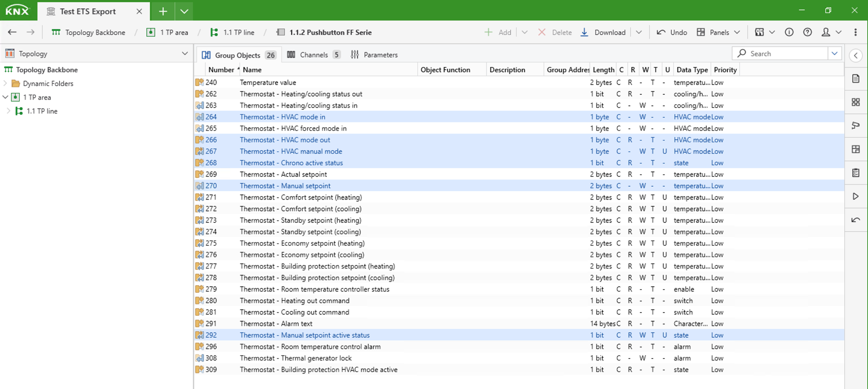Screen dimensions: 868x389
Task: Open the information icon
Action: 789,32
